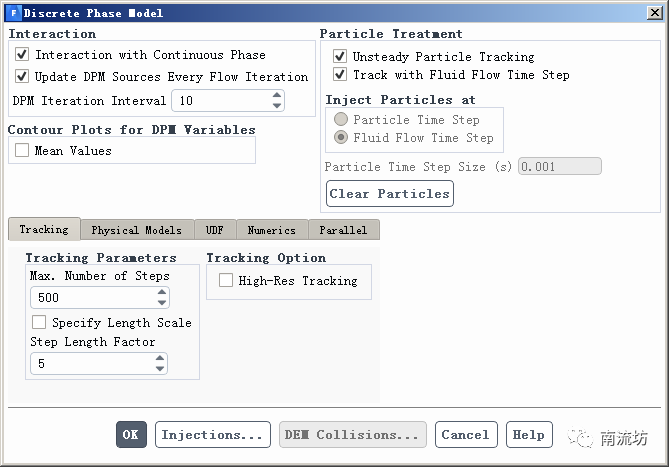Image resolution: width=669 pixels, height=467 pixels.
Task: Switch to the Physical Models tab
Action: [x=136, y=230]
